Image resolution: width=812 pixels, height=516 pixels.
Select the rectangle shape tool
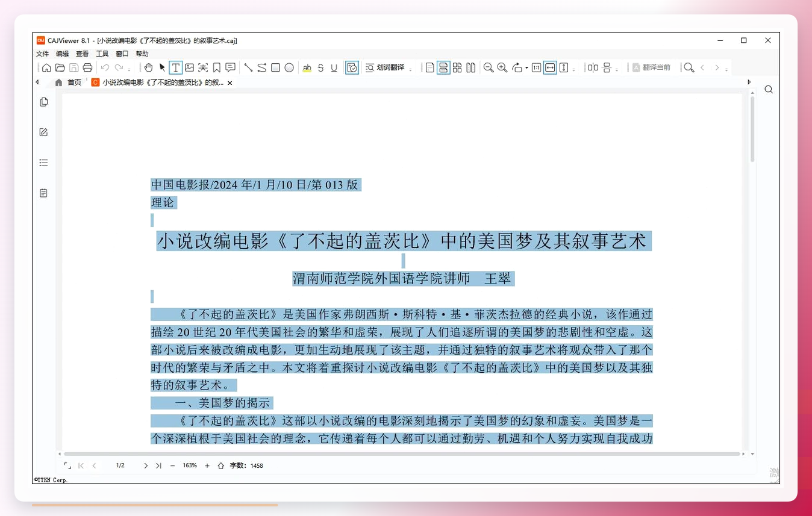[275, 67]
